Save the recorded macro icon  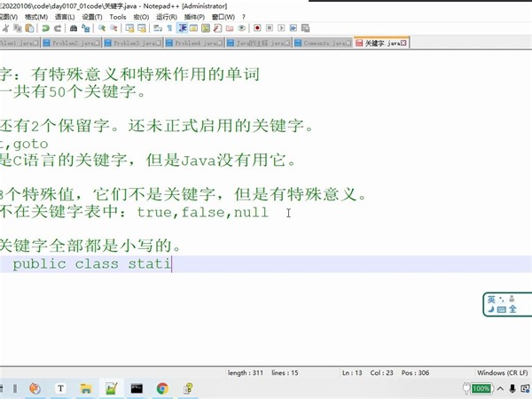pos(305,27)
